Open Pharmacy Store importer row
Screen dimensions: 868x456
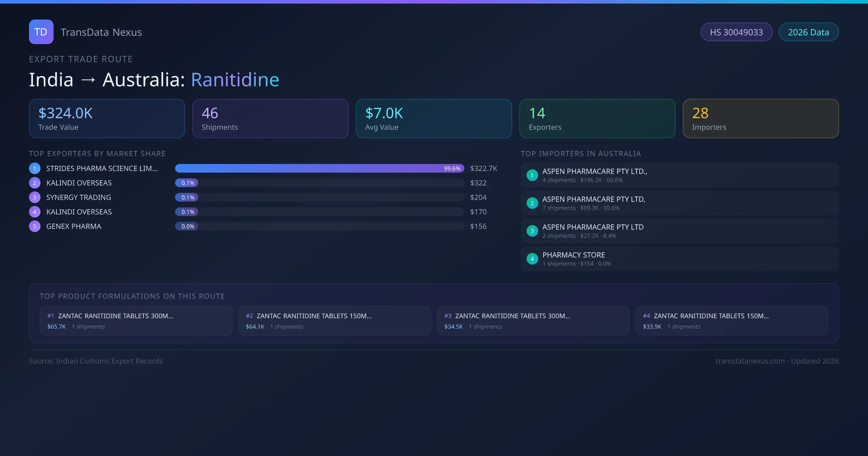679,259
